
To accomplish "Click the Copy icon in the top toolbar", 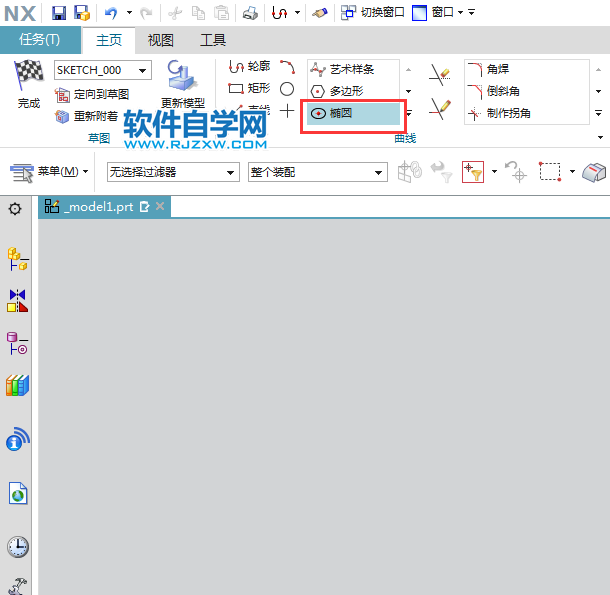I will pyautogui.click(x=198, y=13).
